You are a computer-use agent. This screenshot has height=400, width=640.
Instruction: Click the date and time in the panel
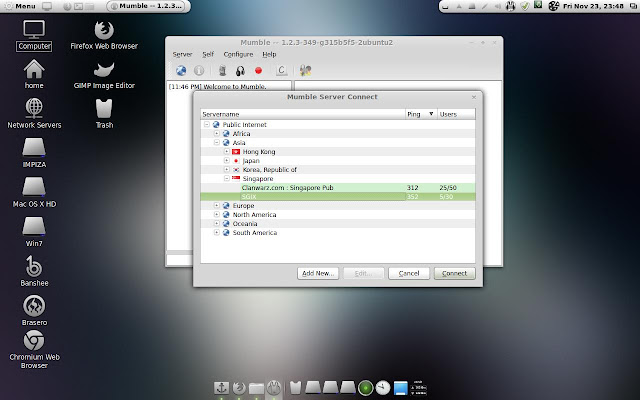(593, 6)
